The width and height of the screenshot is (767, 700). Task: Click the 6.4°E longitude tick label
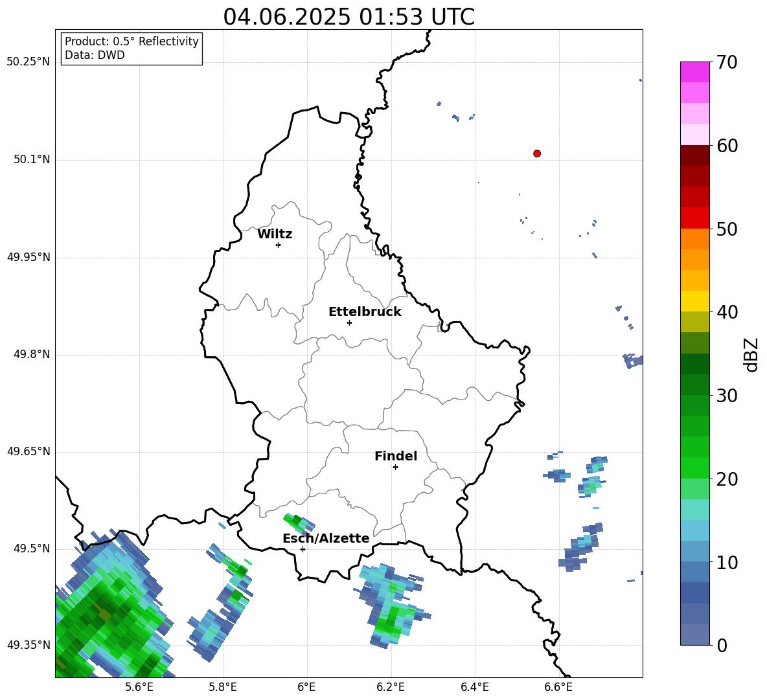[x=474, y=687]
